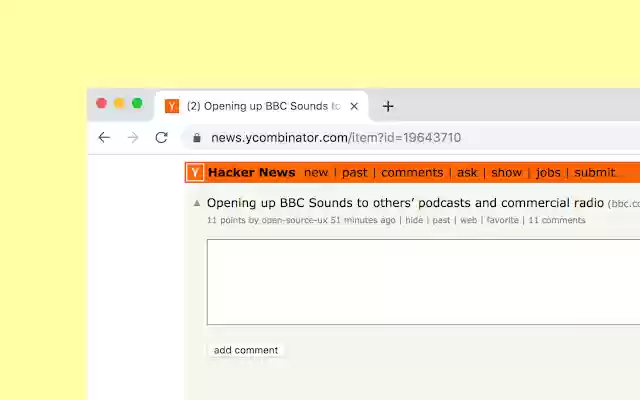Click the add comment button

[246, 350]
